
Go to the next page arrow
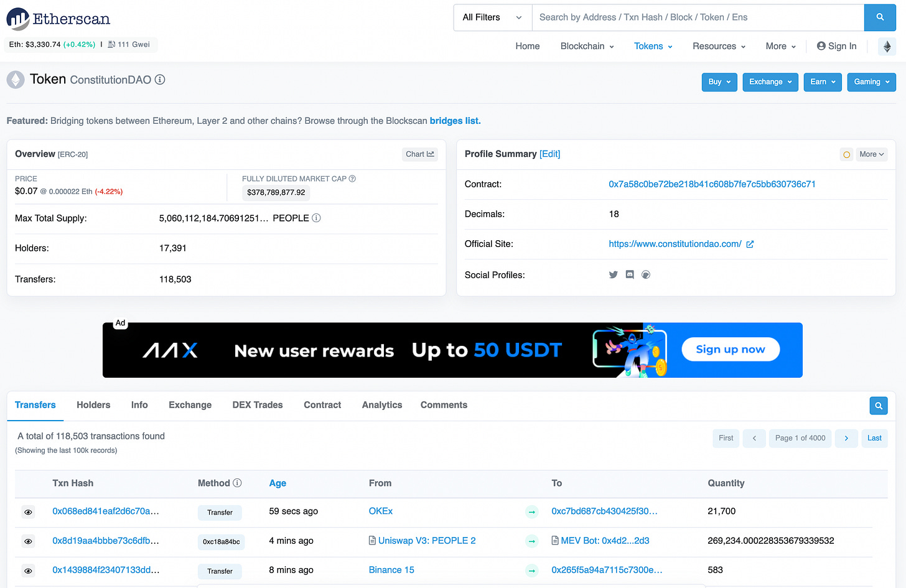pyautogui.click(x=846, y=438)
